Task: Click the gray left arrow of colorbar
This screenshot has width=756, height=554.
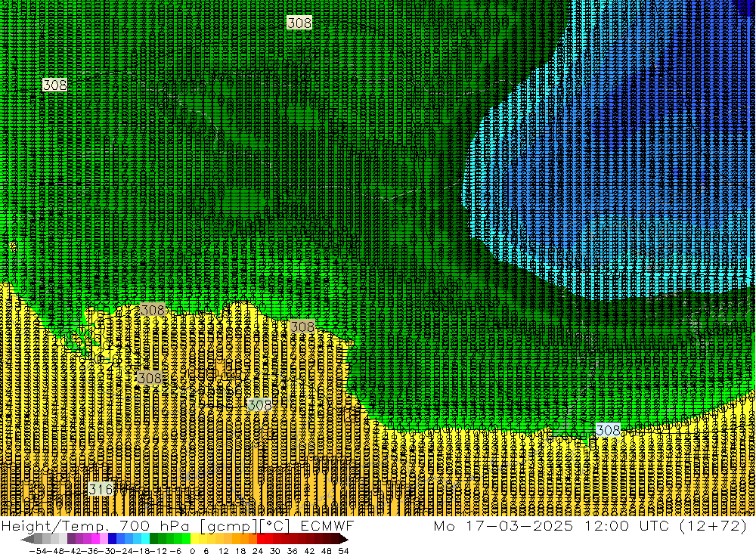Action: point(27,539)
